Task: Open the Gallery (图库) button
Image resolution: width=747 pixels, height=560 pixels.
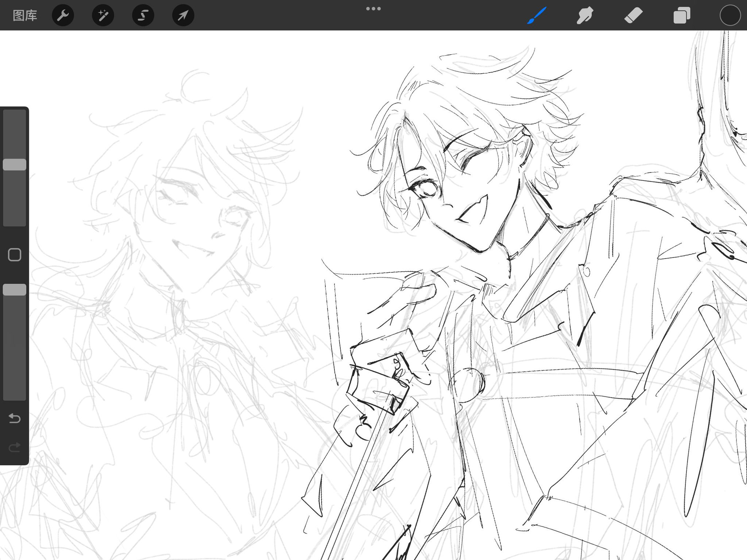Action: coord(25,15)
